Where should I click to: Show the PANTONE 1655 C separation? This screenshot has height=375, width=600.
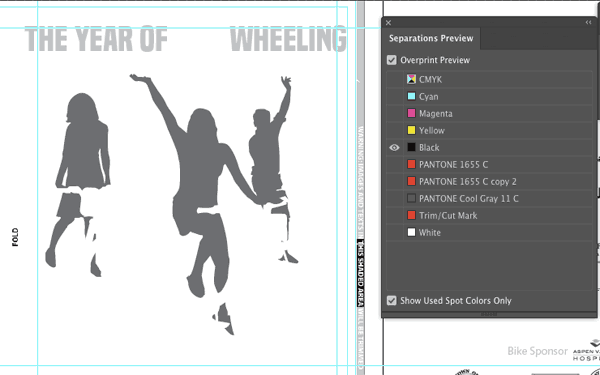coord(395,165)
